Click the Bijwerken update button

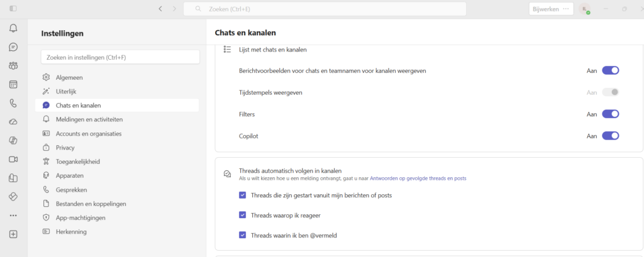[x=547, y=9]
